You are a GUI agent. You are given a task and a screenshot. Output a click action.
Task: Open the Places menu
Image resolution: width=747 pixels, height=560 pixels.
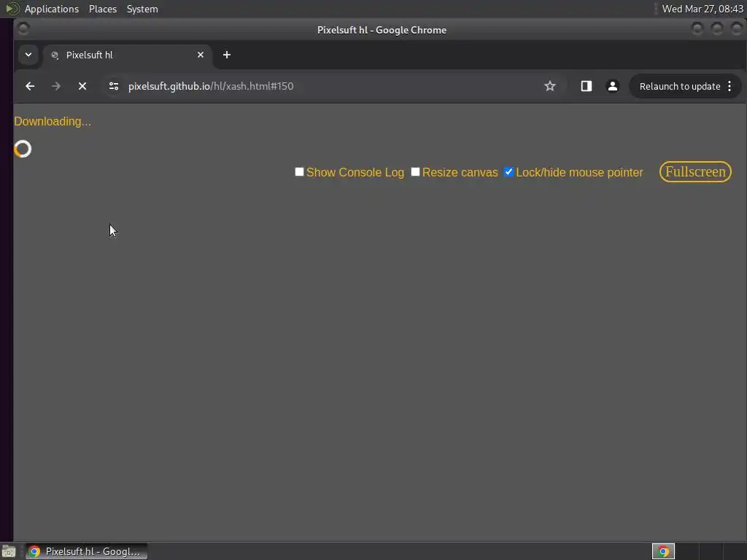coord(103,9)
